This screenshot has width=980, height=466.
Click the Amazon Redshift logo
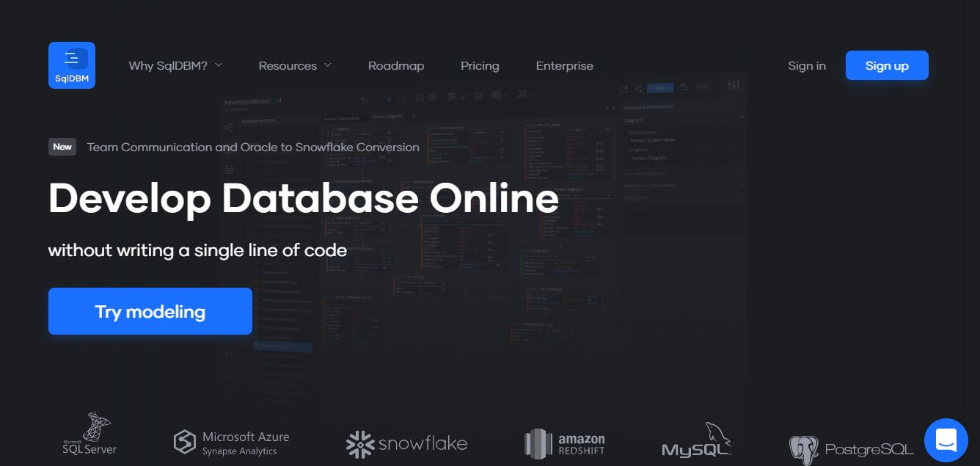coord(565,443)
